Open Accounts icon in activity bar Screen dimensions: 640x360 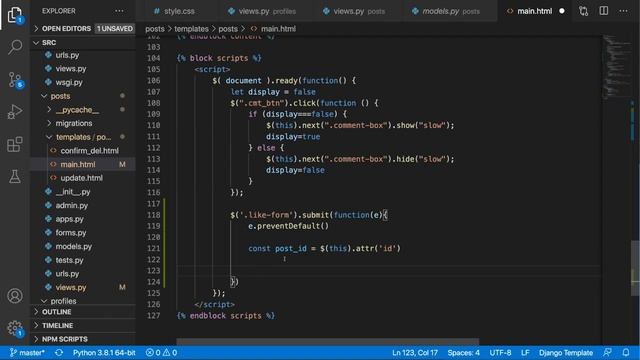point(15,296)
